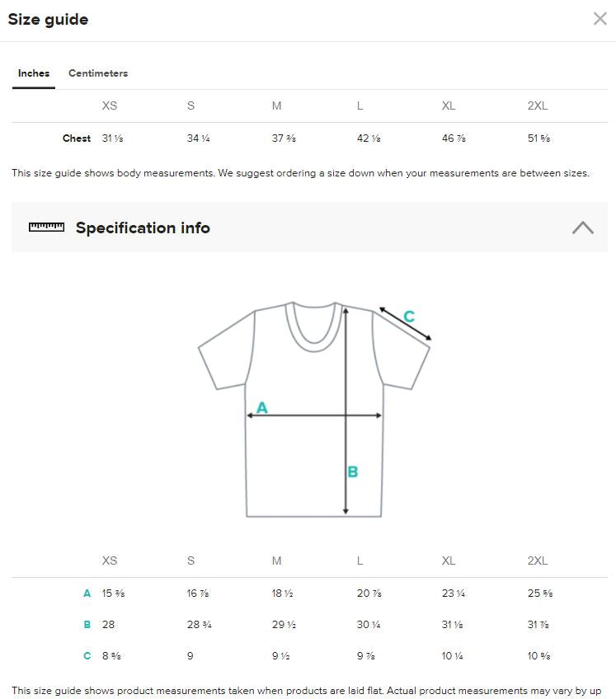This screenshot has width=616, height=699.
Task: Click the chevron next to Specification info
Action: (x=583, y=228)
